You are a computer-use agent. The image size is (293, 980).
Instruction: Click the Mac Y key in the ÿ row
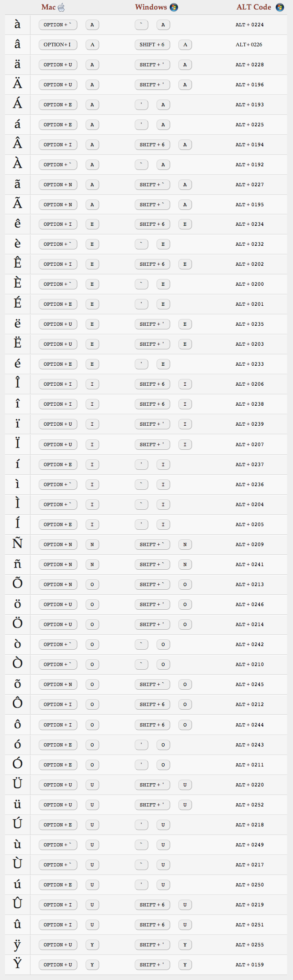point(92,945)
